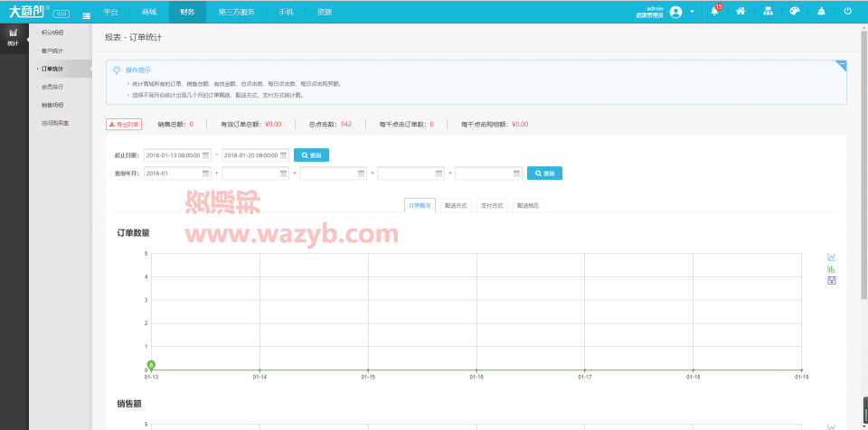Switch to the 配送地区 tab
Viewport: 868px width, 430px height.
pos(529,205)
